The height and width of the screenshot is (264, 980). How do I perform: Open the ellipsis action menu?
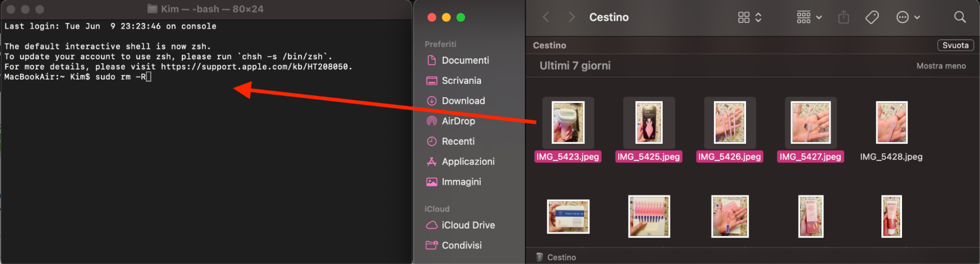[908, 17]
